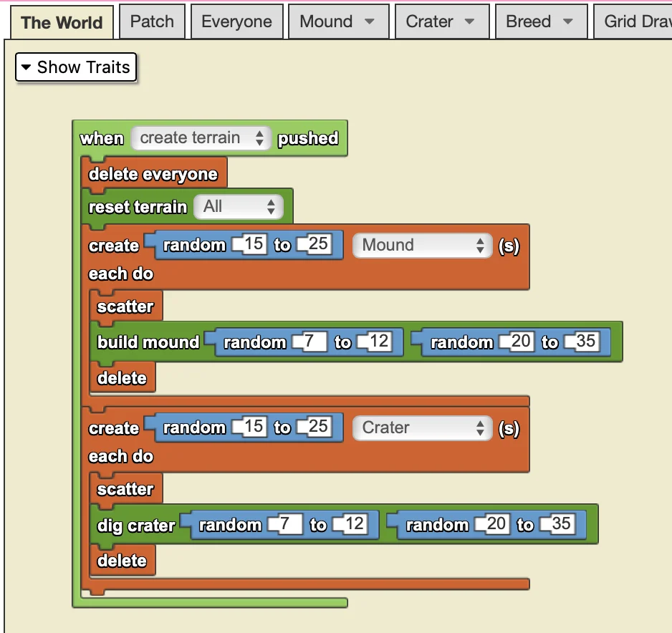Select the 'when pushed' event block
Image resolution: width=672 pixels, height=633 pixels.
click(210, 138)
